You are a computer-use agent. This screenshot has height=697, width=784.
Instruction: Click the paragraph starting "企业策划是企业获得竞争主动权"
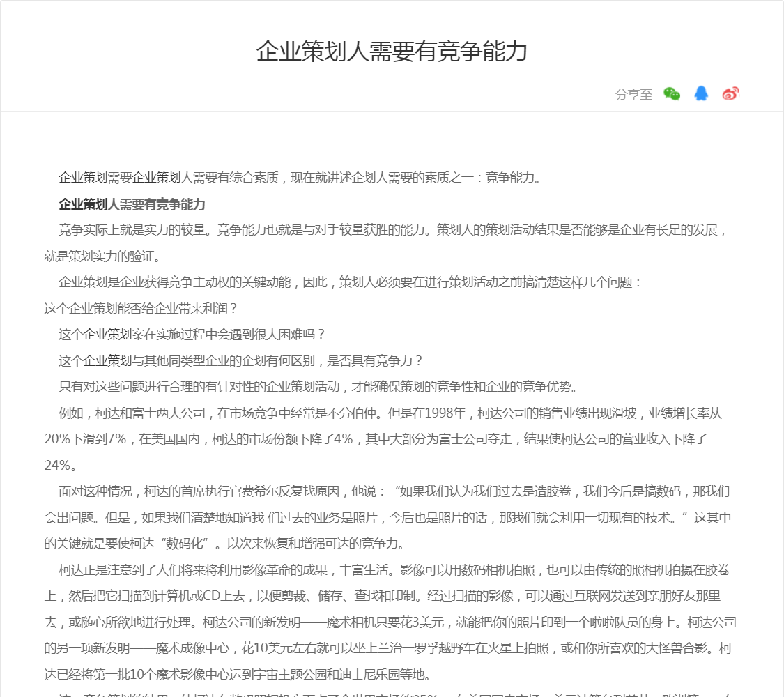click(350, 282)
